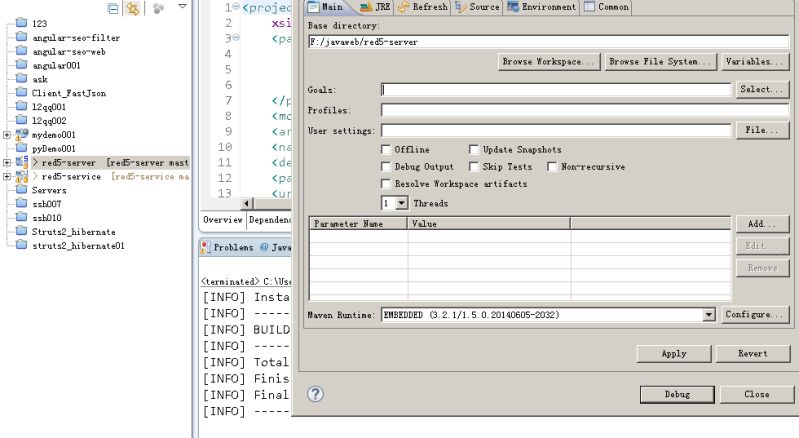Screen dimensions: 799x438
Task: Click the working set icon in explorer toolbar
Action: 158,8
